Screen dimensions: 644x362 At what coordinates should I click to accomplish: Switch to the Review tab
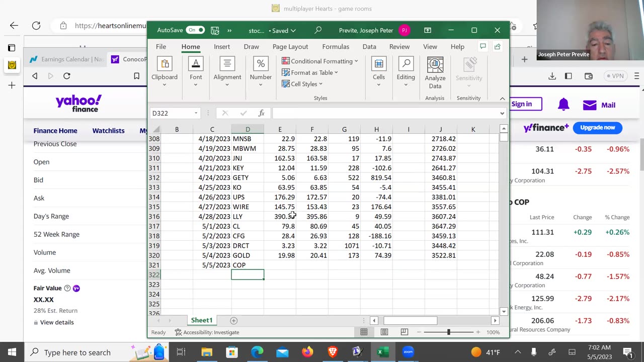399,46
